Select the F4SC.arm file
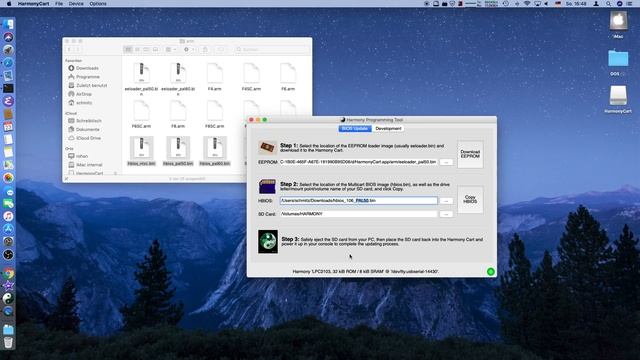This screenshot has width=640, height=360. coord(251,77)
